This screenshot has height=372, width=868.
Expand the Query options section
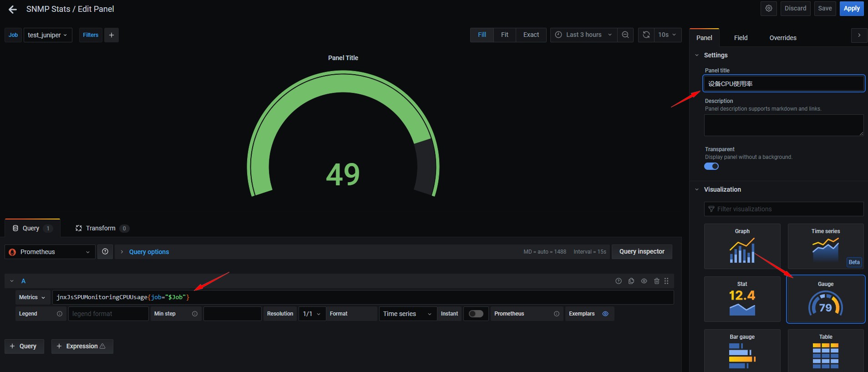[x=148, y=252]
